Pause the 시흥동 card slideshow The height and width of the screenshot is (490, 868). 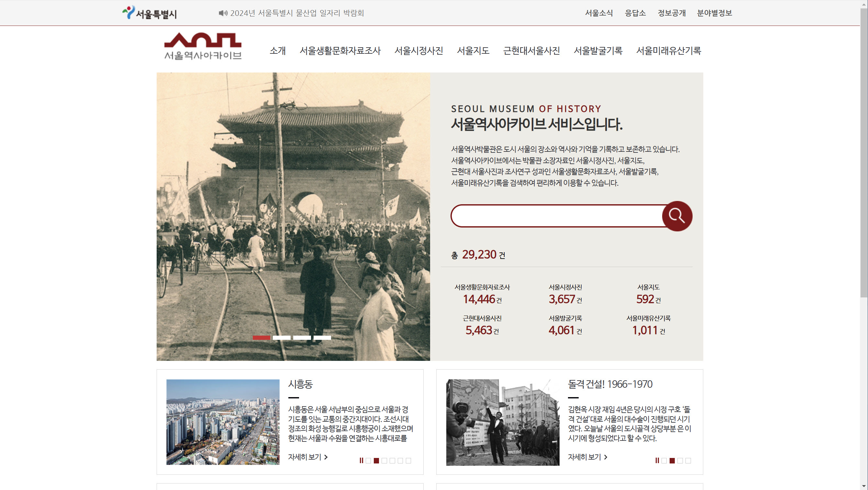tap(361, 460)
